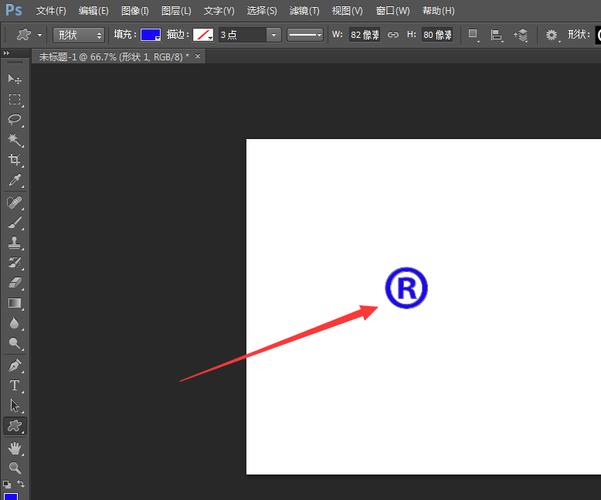Screen dimensions: 601x500
Task: Select the Dodge tool
Action: (15, 343)
